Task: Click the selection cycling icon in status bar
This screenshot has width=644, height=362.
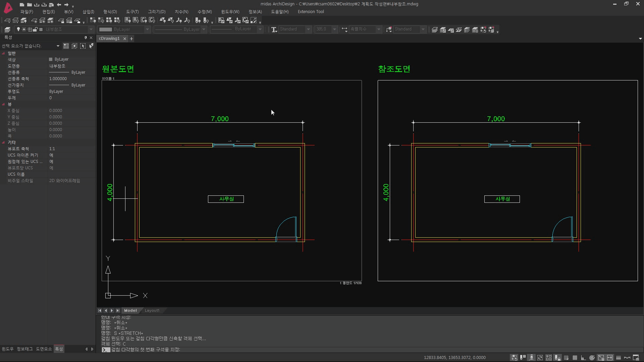Action: tap(540, 358)
